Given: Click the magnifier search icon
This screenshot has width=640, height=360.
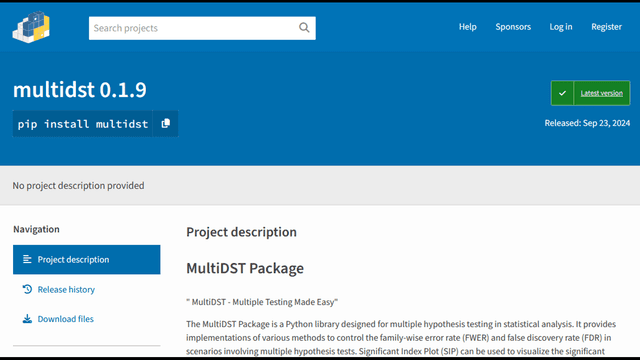Looking at the screenshot, I should tap(304, 28).
